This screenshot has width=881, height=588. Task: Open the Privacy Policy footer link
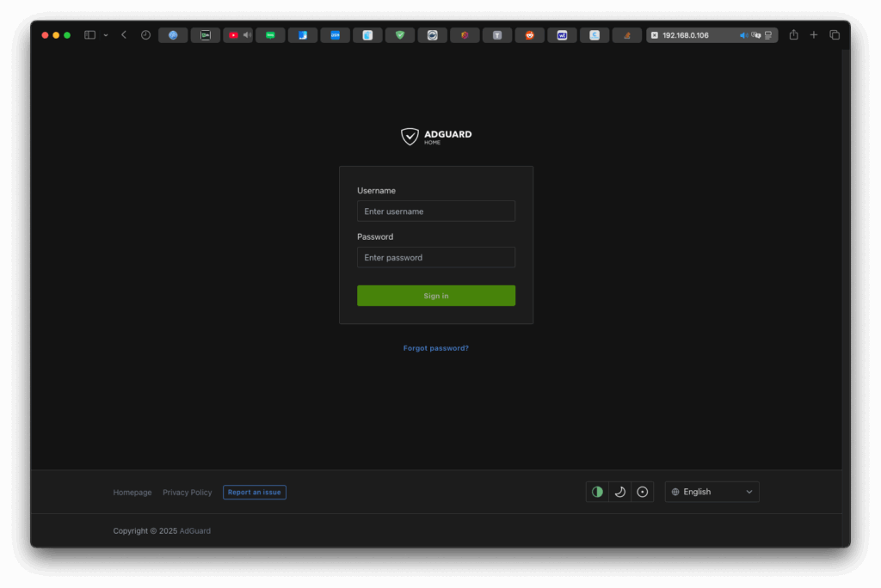(x=187, y=492)
